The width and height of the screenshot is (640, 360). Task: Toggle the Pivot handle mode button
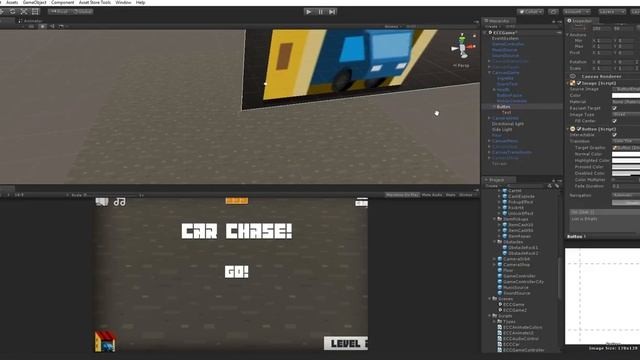pos(60,11)
